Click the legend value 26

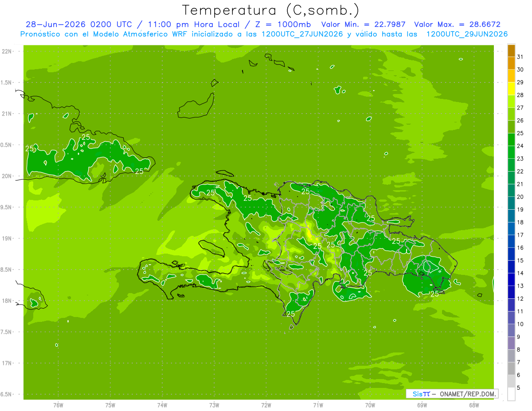(520, 121)
